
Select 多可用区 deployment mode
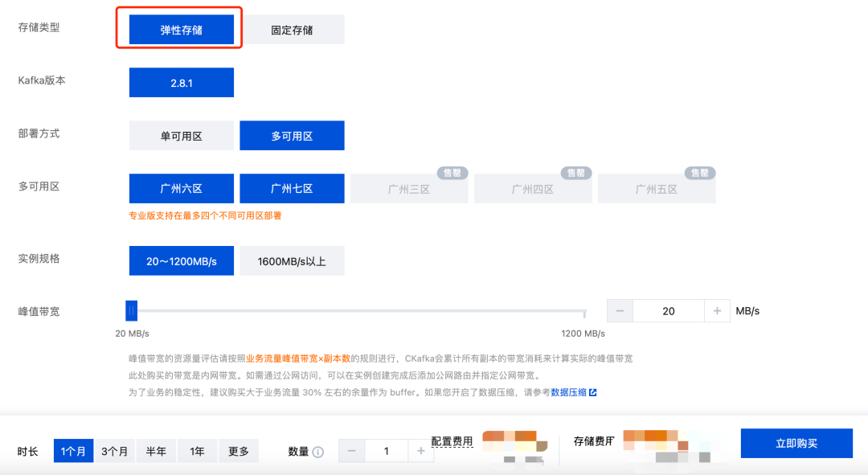pyautogui.click(x=292, y=136)
